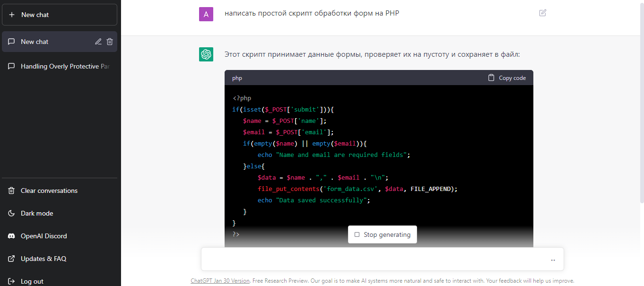Click into the message input field
The height and width of the screenshot is (286, 644).
374,260
